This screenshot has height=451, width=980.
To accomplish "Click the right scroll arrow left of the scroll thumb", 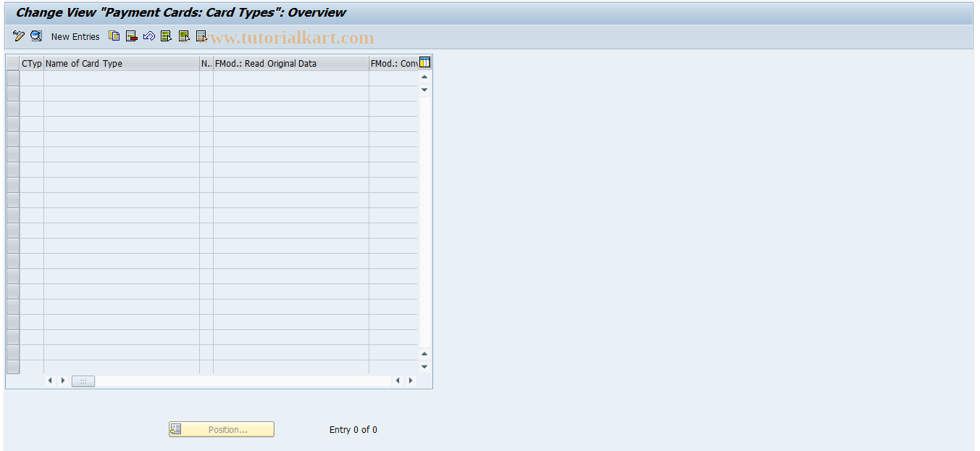I will (x=63, y=381).
